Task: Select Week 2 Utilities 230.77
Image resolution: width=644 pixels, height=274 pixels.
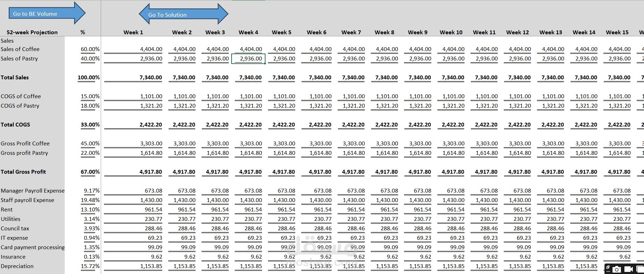Action: [187, 219]
